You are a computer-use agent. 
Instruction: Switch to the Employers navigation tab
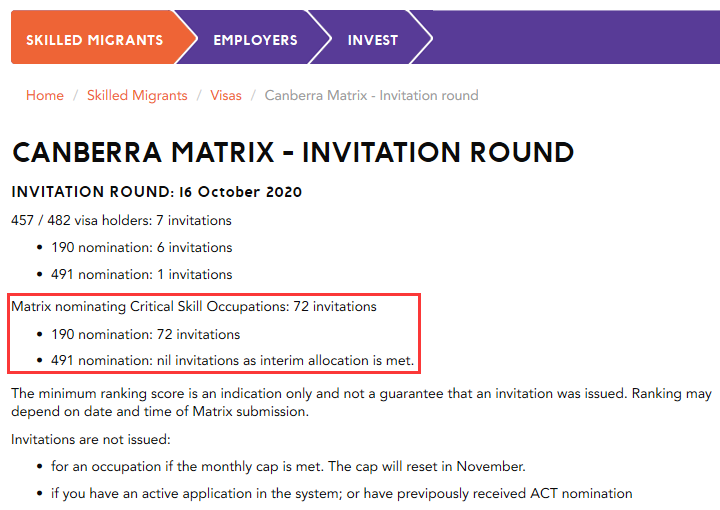pyautogui.click(x=255, y=40)
